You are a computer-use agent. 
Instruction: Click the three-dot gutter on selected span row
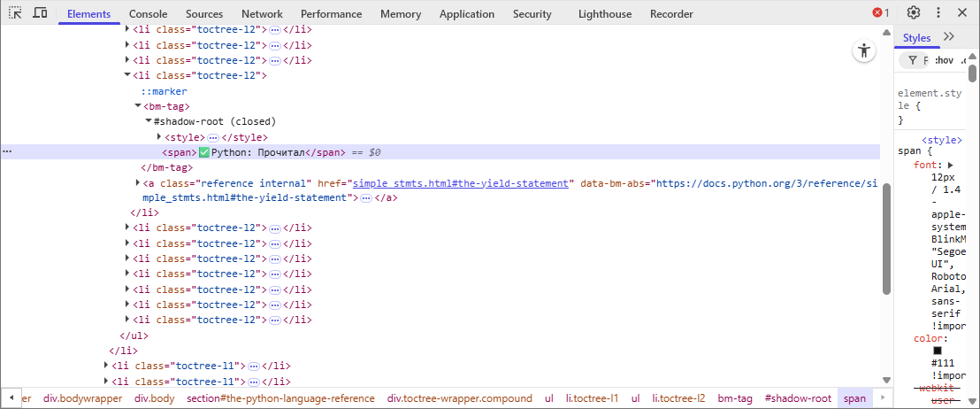click(x=7, y=152)
